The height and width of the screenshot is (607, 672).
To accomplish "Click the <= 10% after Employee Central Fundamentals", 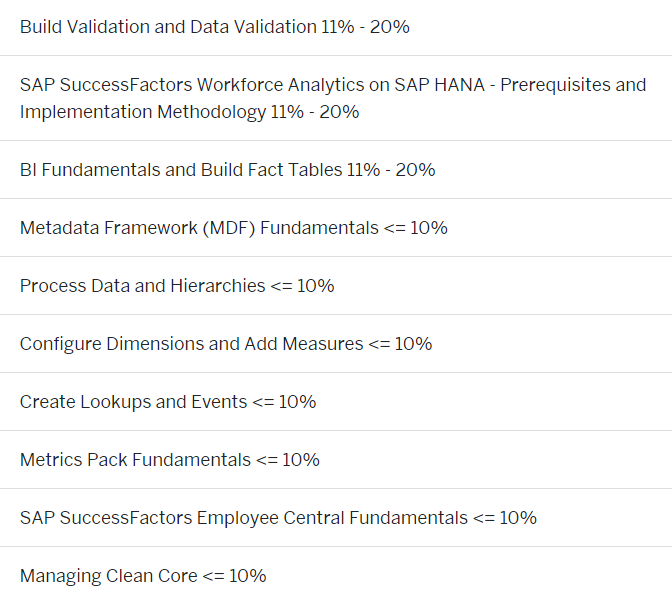I will point(505,518).
